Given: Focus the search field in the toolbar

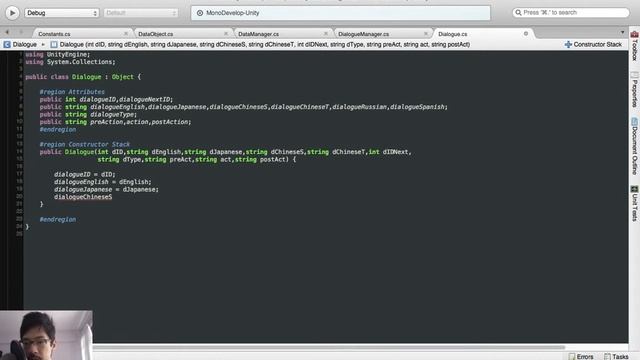Looking at the screenshot, I should click(571, 13).
